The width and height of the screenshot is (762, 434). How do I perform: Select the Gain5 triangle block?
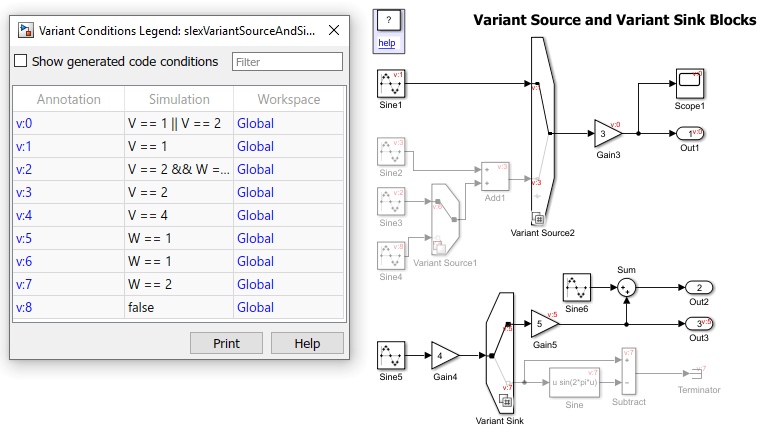545,324
